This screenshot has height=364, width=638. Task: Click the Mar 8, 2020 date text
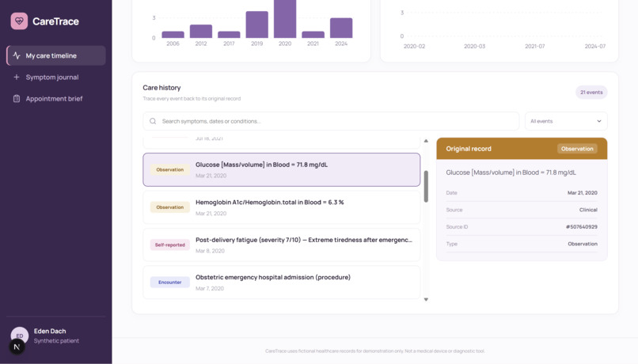[210, 251]
